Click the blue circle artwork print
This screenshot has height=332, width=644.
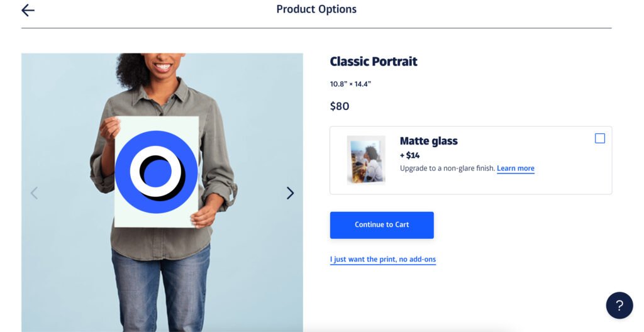coord(156,172)
